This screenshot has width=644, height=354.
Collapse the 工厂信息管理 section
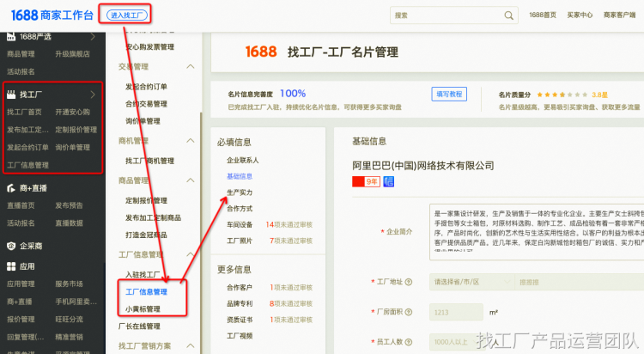pos(190,254)
